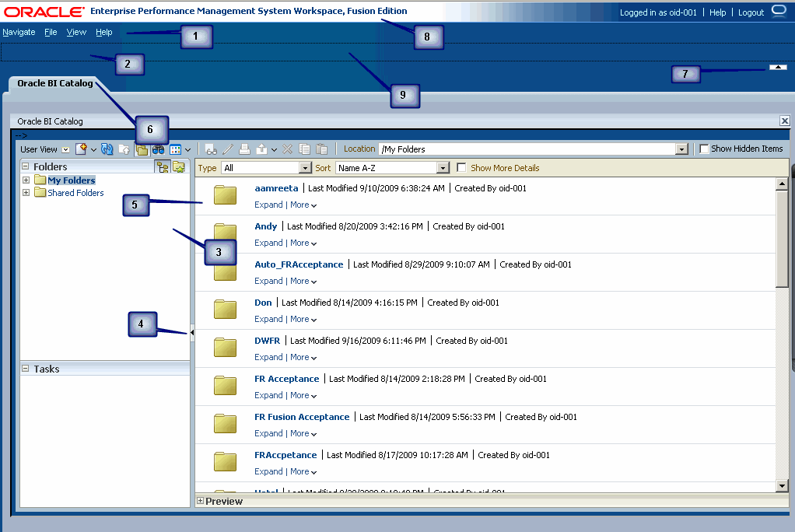Click the folder tree view icon in Folders header
Image resolution: width=795 pixels, height=532 pixels.
(163, 167)
